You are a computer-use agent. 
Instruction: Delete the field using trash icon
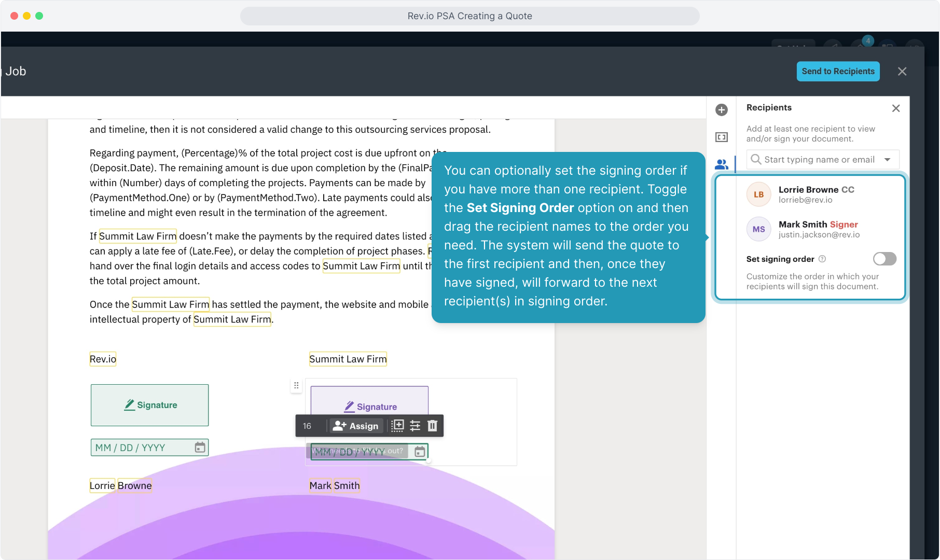pyautogui.click(x=432, y=426)
